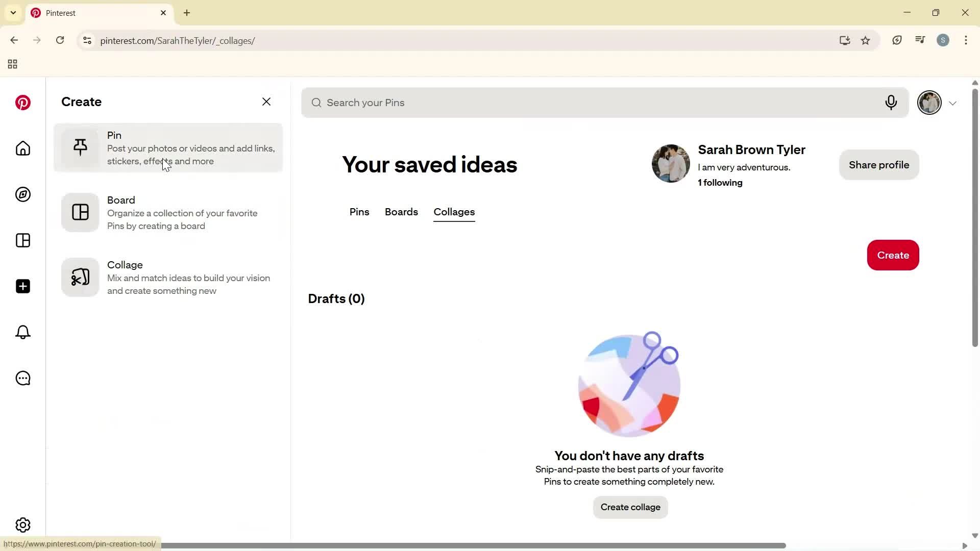The height and width of the screenshot is (551, 980).
Task: Open the browser customize menu with three dots
Action: click(x=966, y=40)
